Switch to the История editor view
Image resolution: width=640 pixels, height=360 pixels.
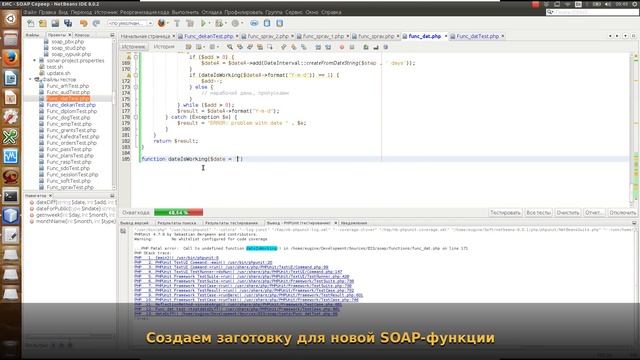(x=164, y=47)
